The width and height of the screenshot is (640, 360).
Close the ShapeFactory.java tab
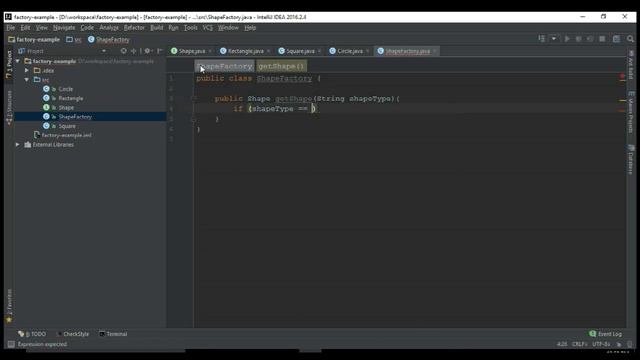click(435, 51)
